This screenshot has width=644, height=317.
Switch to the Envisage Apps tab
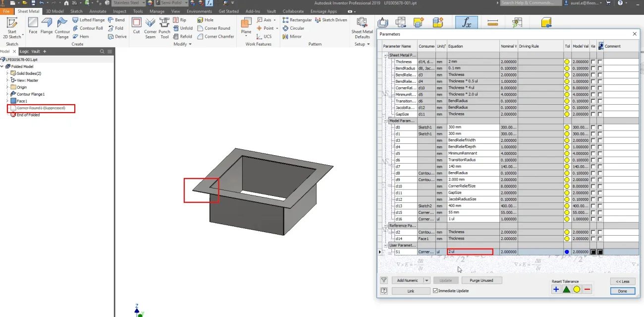click(323, 11)
